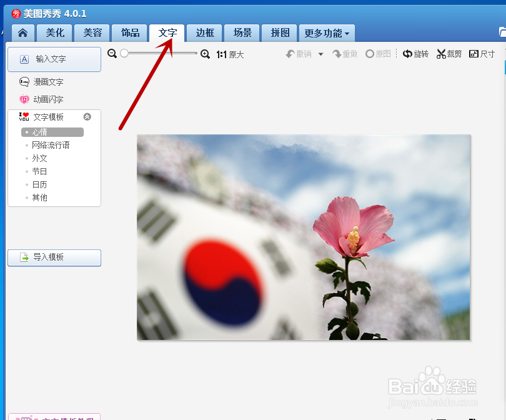Image resolution: width=506 pixels, height=420 pixels.
Task: Expand the 更多功能 dropdown
Action: pos(327,33)
